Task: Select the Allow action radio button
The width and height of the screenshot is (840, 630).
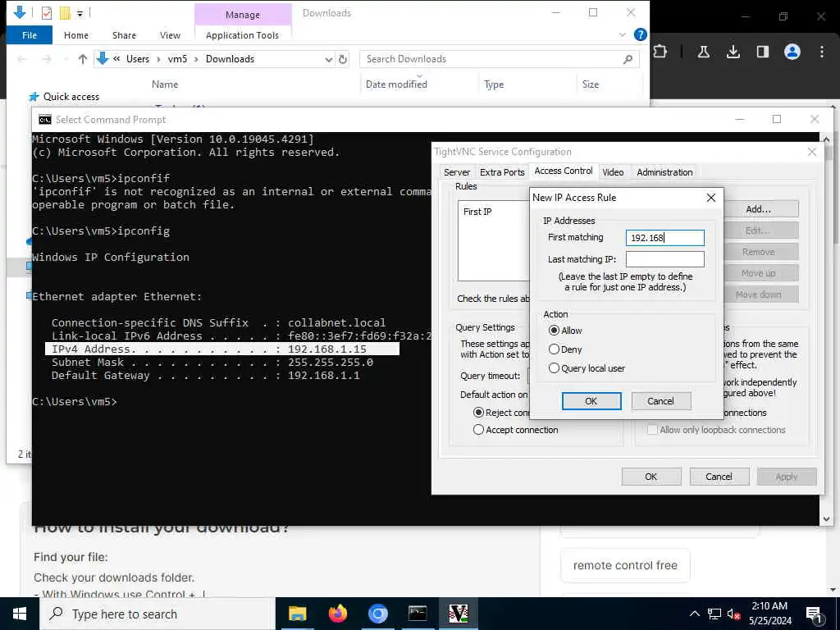Action: click(554, 331)
